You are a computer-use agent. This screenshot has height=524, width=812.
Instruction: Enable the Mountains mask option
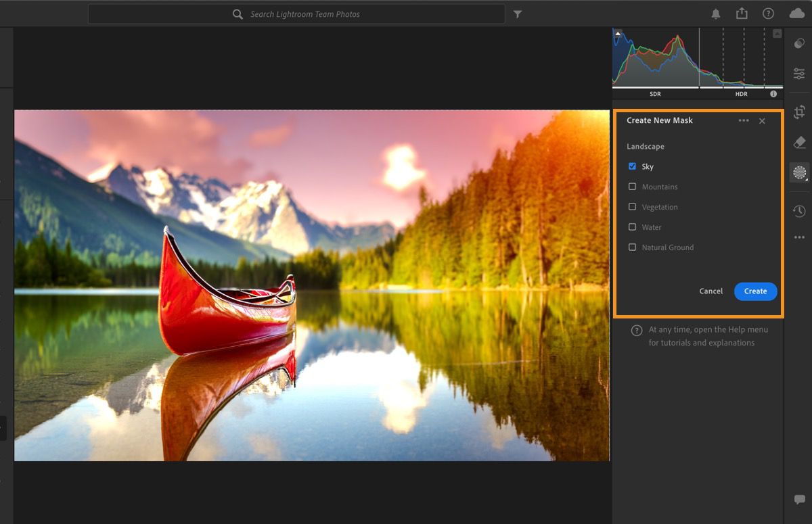632,186
